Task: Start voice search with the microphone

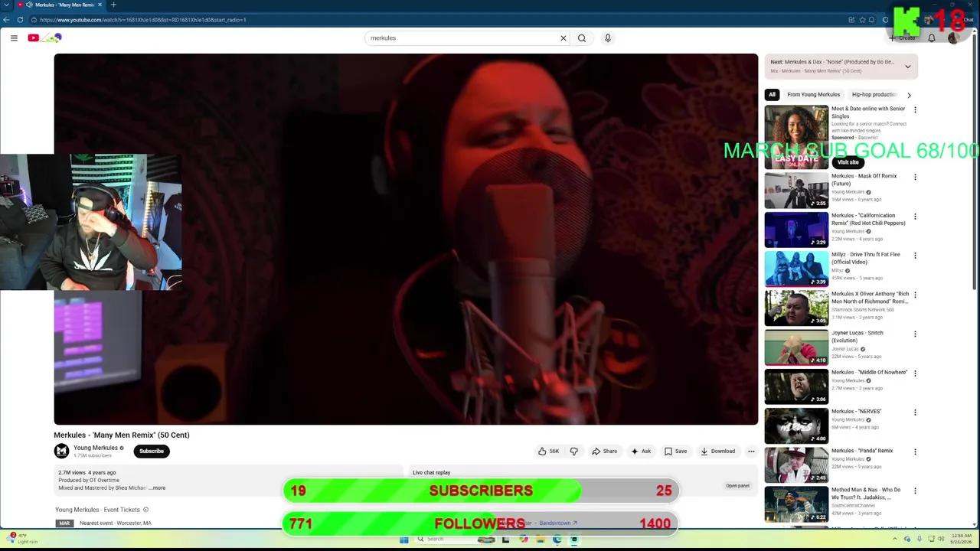Action: coord(608,37)
